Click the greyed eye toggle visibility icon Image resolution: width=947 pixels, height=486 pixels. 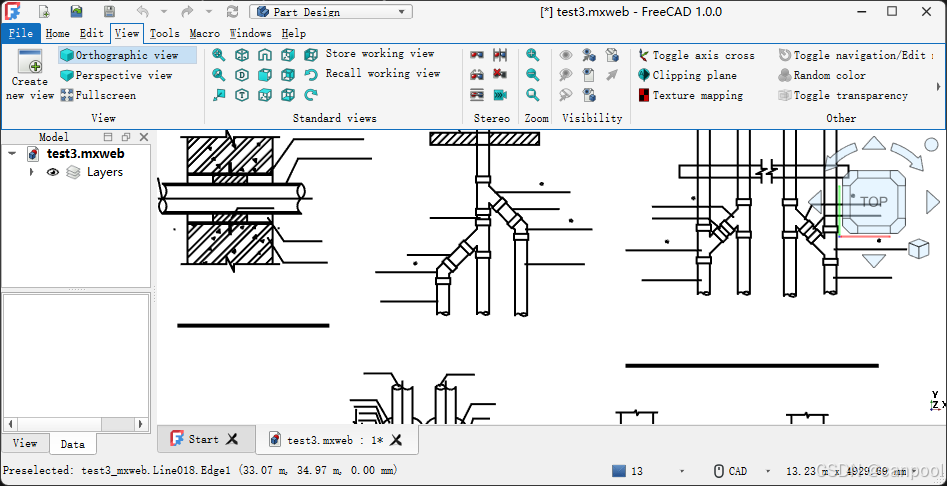click(566, 55)
